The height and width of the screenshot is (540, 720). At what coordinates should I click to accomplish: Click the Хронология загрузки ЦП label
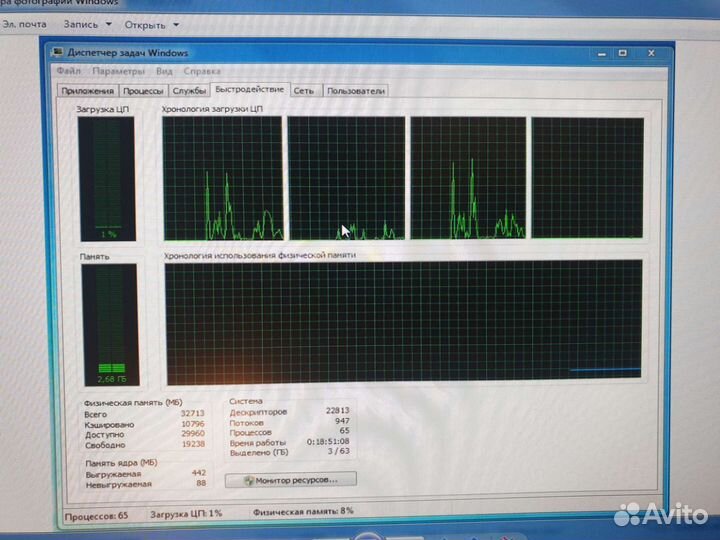pyautogui.click(x=212, y=109)
